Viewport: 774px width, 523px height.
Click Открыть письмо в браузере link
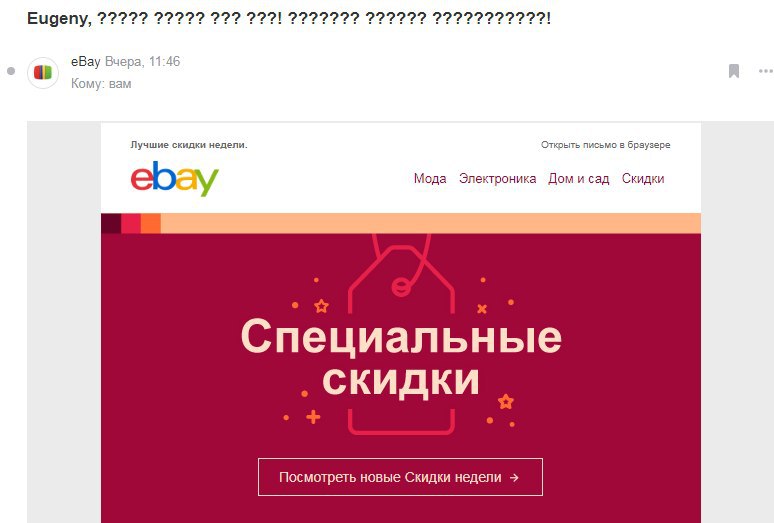tap(606, 145)
